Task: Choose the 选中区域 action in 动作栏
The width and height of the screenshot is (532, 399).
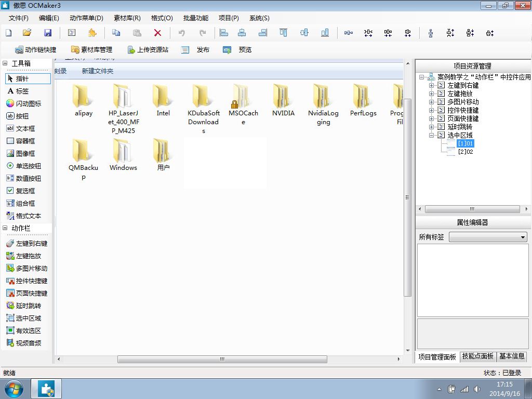Action: (x=24, y=318)
